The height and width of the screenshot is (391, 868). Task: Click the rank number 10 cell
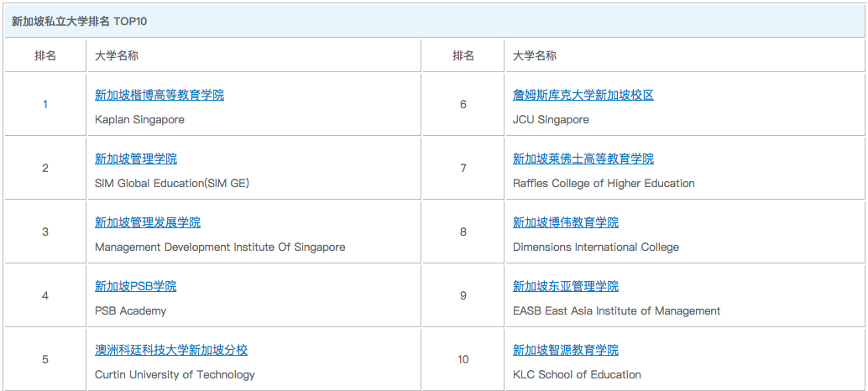point(463,359)
